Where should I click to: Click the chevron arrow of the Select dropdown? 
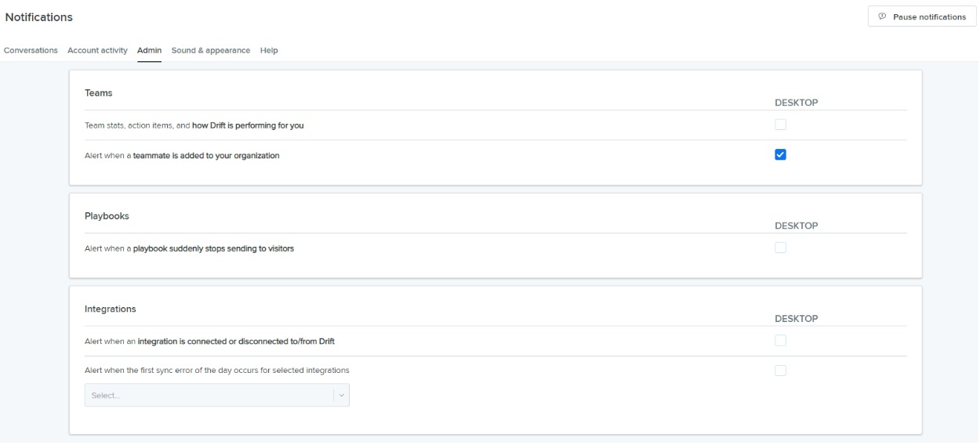coord(341,396)
